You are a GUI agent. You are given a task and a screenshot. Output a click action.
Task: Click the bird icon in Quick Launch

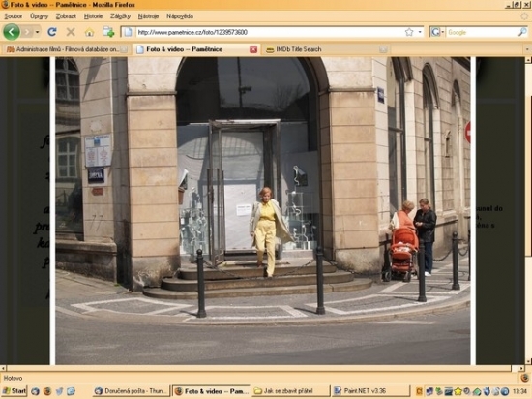pyautogui.click(x=59, y=391)
